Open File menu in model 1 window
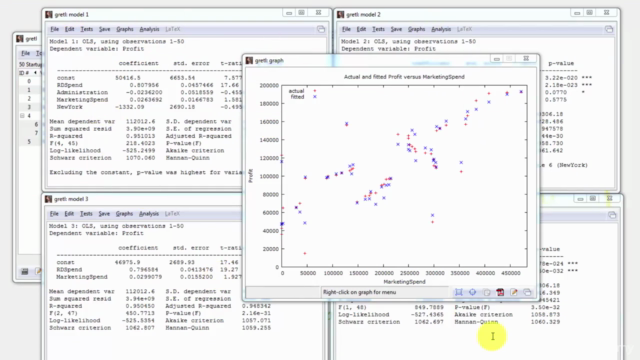 point(54,29)
